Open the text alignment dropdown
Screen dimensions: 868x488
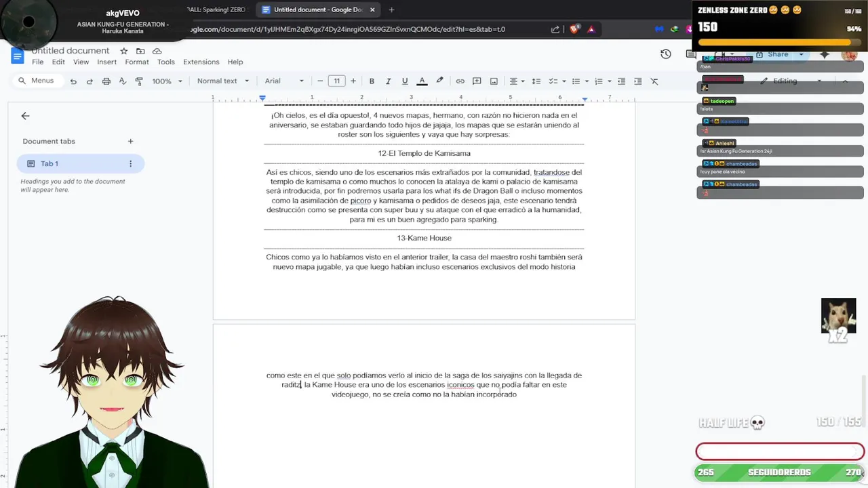click(x=517, y=81)
